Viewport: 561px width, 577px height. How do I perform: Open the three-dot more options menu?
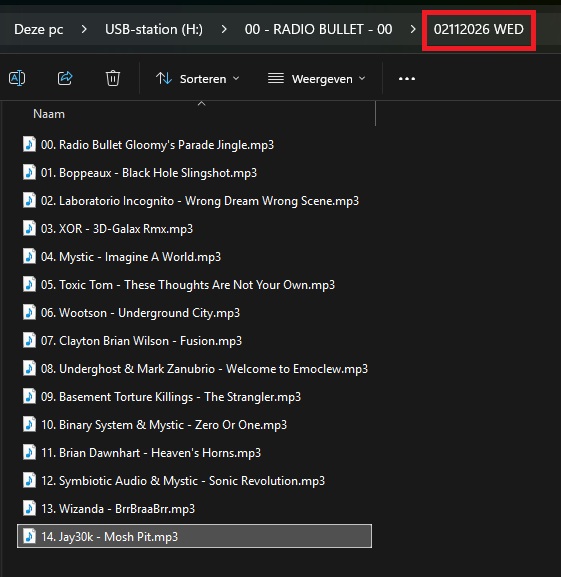coord(407,79)
